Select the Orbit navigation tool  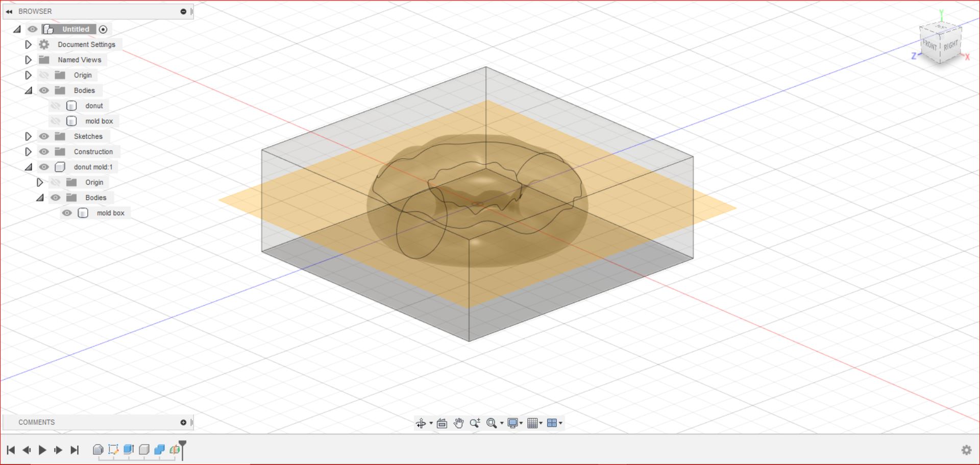tap(421, 423)
